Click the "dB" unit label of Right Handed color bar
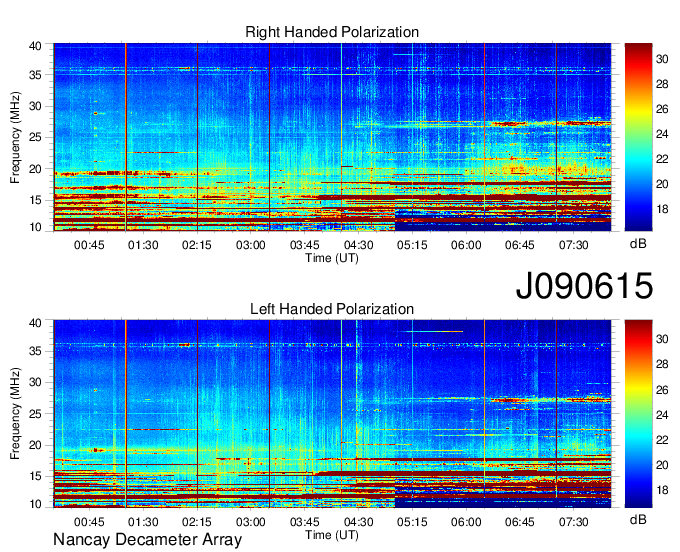This screenshot has height=552, width=680. pos(638,244)
